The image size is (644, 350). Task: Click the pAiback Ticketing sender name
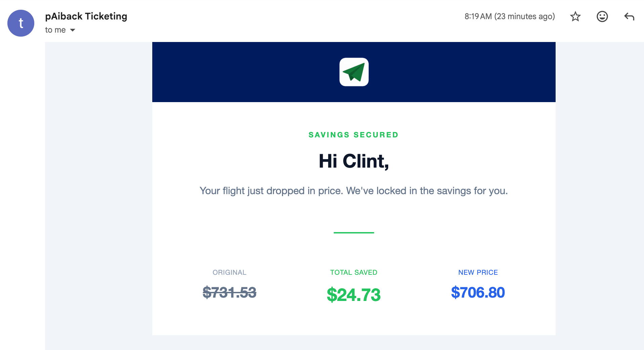click(86, 16)
